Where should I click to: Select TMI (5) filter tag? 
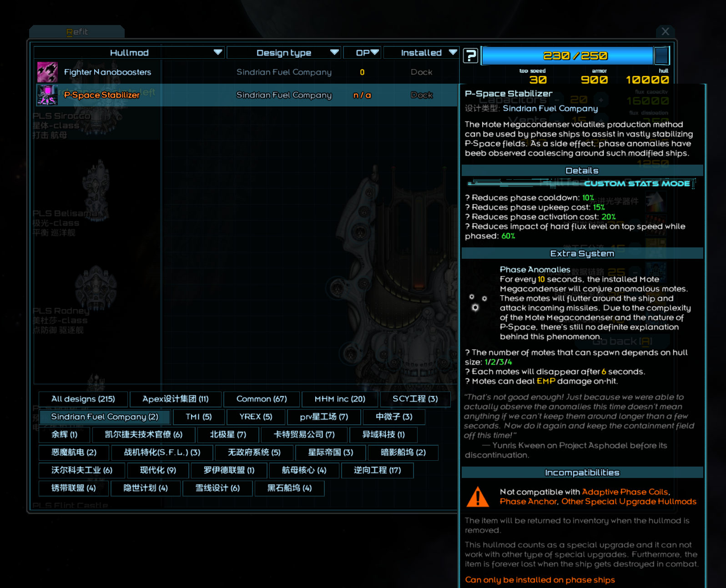[198, 417]
